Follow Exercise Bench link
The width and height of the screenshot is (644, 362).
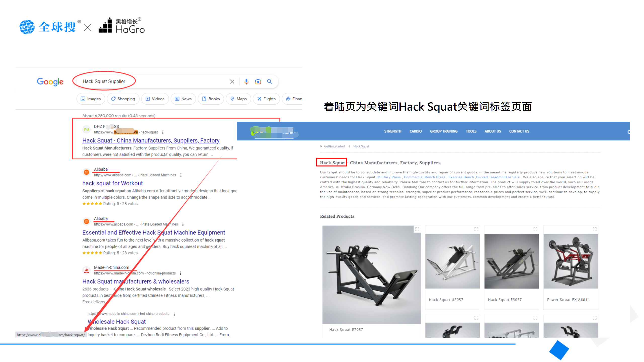pos(461,177)
